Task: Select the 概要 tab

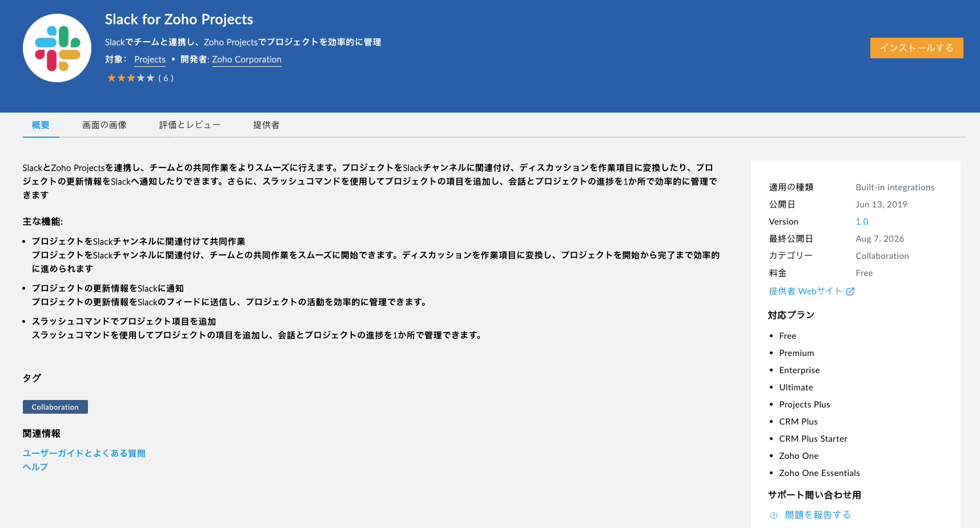Action: click(41, 125)
